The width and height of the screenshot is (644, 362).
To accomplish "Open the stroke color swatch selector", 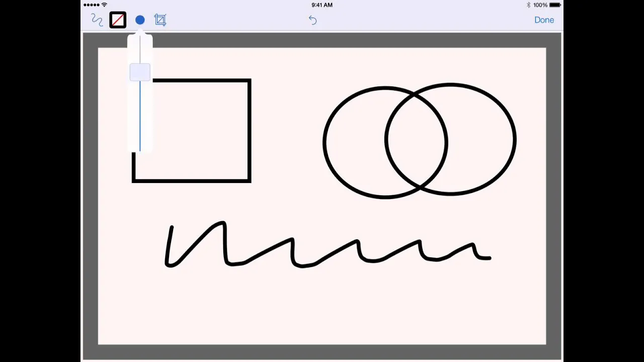I will [118, 20].
